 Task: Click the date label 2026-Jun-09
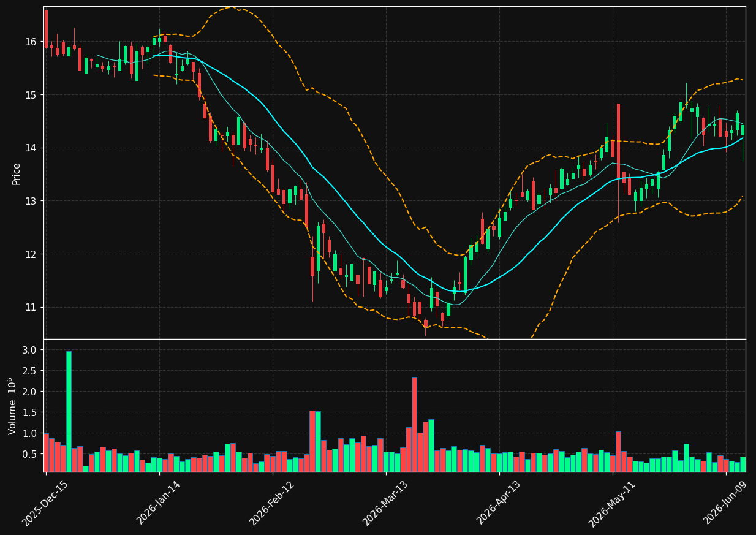pyautogui.click(x=726, y=503)
